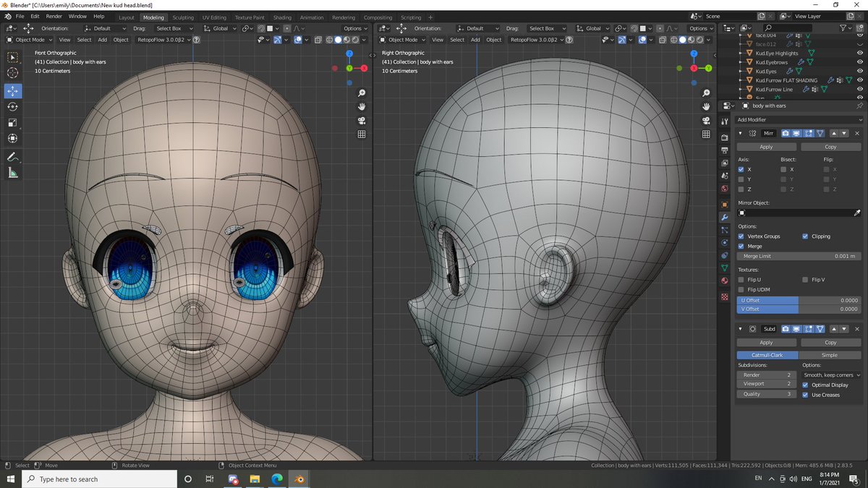Disable the Clipping checkbox
The width and height of the screenshot is (868, 488).
pos(806,236)
